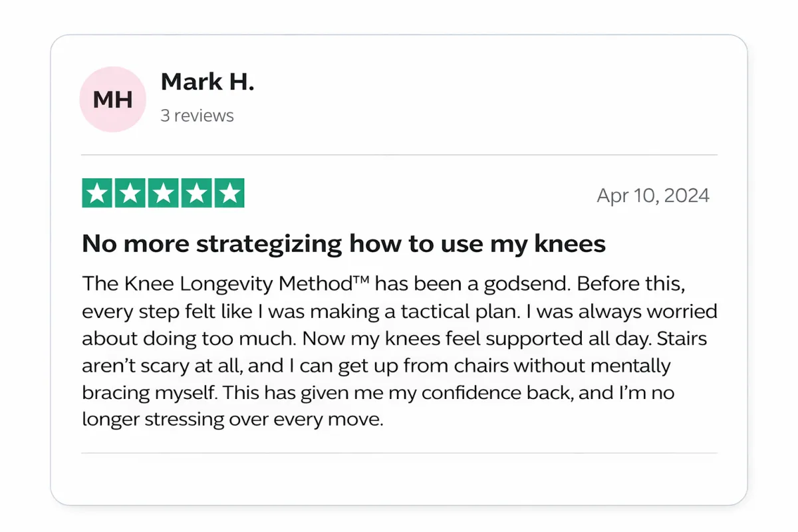Click the Apr 10, 2024 review date
Image resolution: width=798 pixels, height=532 pixels.
point(652,196)
